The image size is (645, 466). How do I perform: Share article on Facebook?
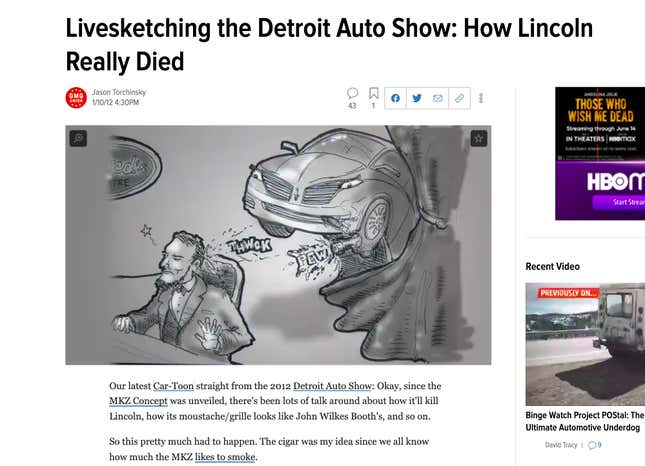coord(395,98)
